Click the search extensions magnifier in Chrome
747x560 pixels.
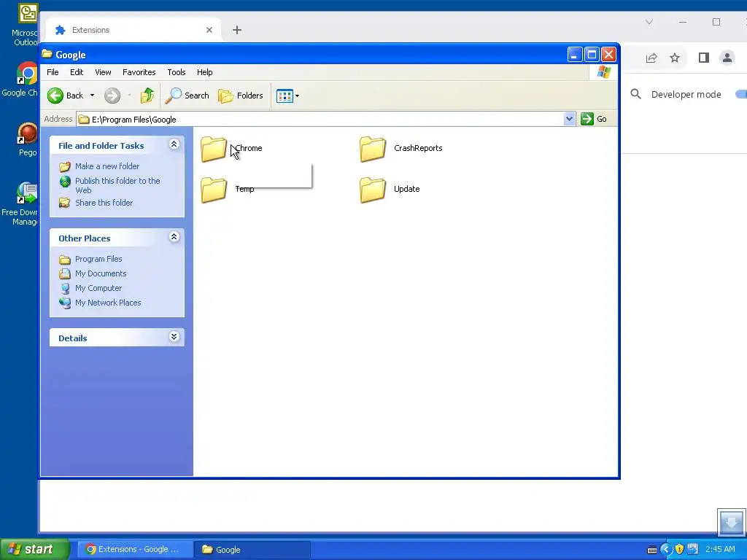click(635, 94)
